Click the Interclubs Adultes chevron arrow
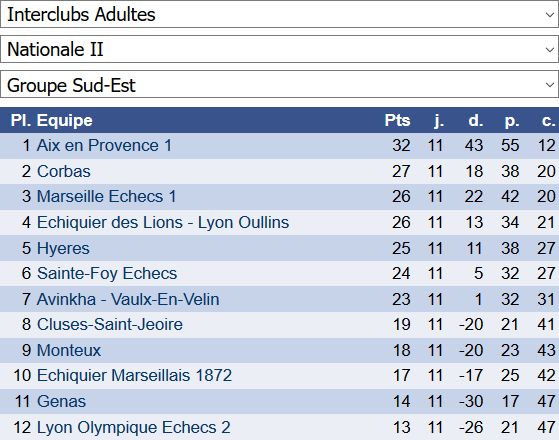The image size is (559, 440). point(549,15)
